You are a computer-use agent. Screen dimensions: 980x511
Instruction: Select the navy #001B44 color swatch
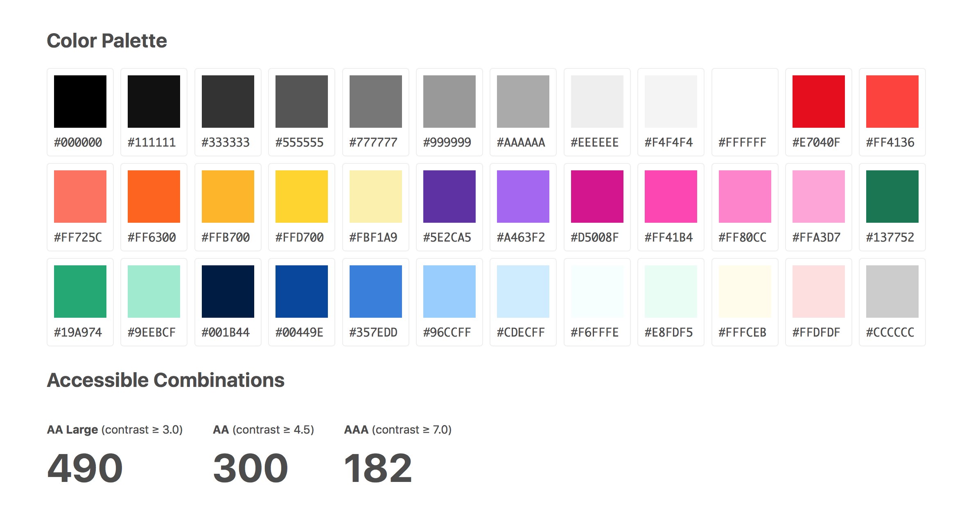pos(228,291)
